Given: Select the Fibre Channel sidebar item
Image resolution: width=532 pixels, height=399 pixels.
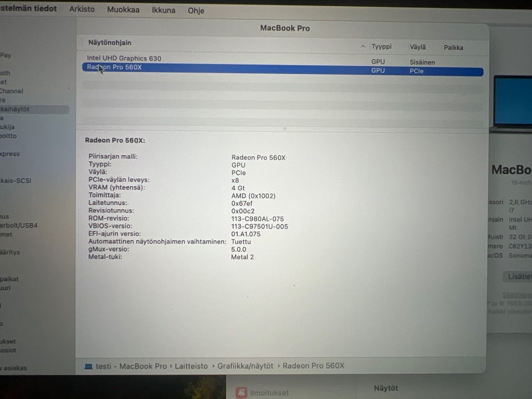Looking at the screenshot, I should tap(12, 91).
